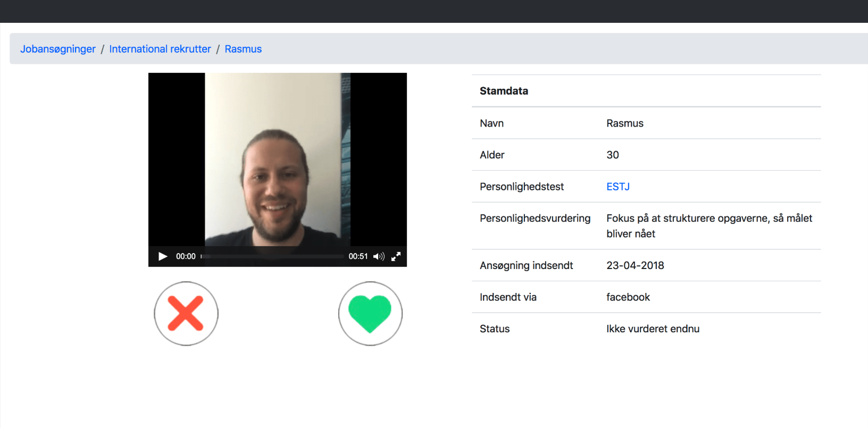The image size is (868, 428).
Task: Click the Stamdata table header
Action: (504, 91)
